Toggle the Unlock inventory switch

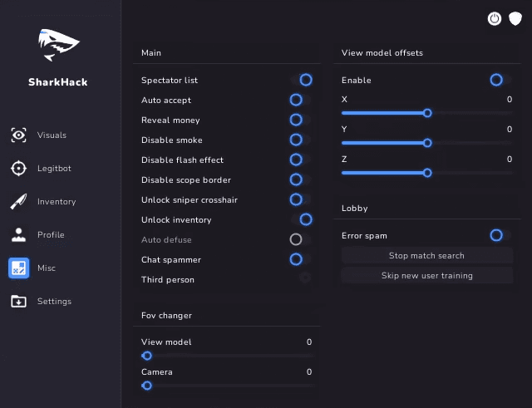(304, 219)
